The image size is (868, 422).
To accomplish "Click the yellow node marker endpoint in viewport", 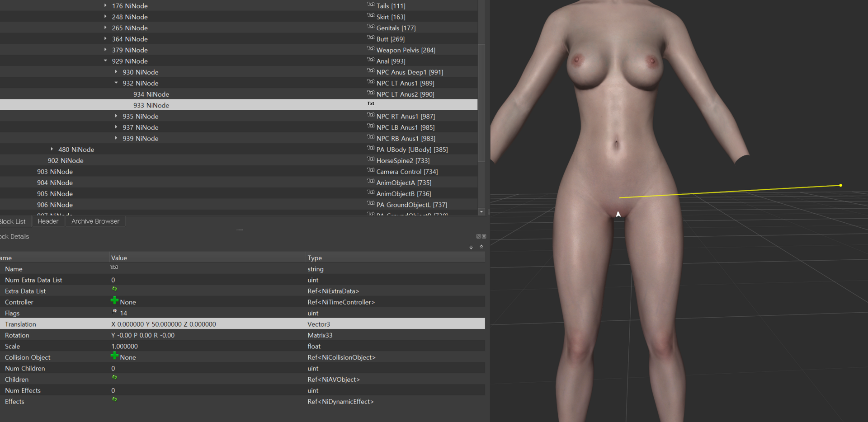I will click(x=840, y=185).
